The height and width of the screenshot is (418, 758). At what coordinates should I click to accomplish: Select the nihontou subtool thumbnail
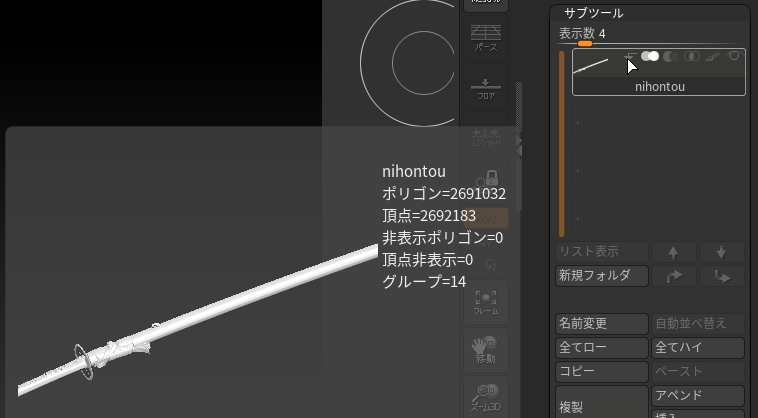pos(590,66)
